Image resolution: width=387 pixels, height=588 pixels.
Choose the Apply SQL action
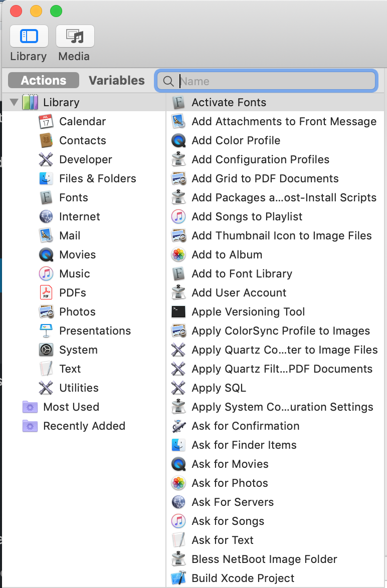click(x=219, y=388)
